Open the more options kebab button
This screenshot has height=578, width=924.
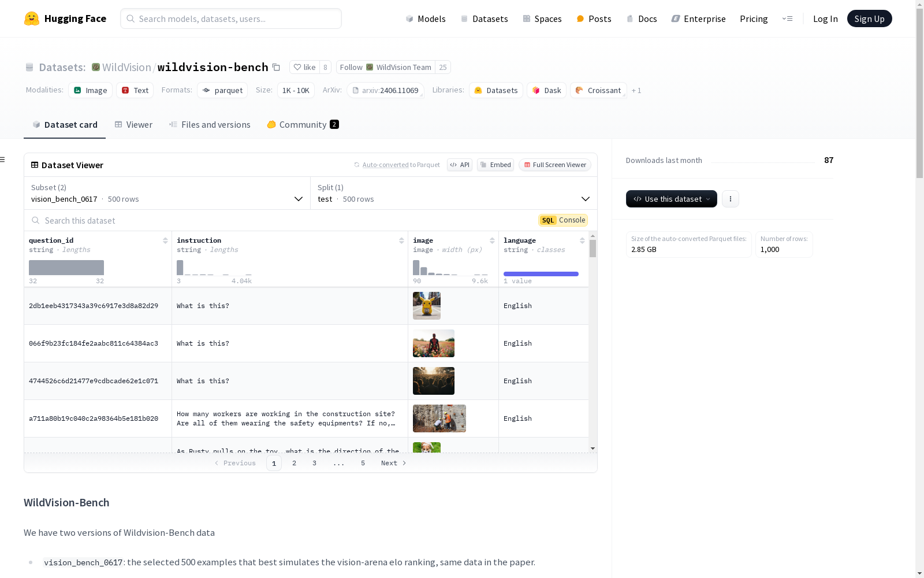(x=731, y=199)
